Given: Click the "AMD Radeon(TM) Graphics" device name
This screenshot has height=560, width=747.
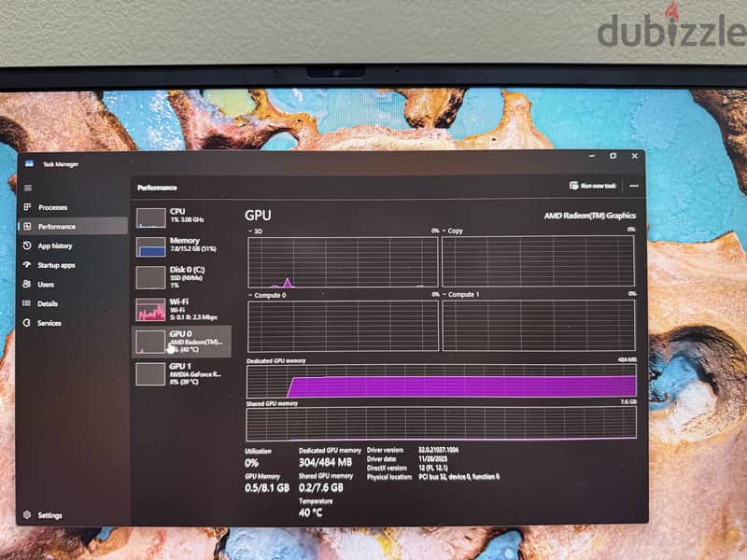Looking at the screenshot, I should pyautogui.click(x=590, y=216).
